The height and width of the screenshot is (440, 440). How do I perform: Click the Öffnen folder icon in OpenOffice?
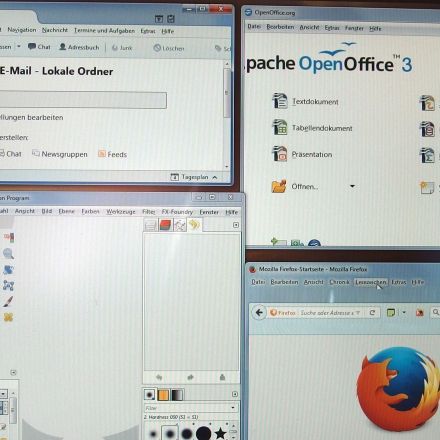(x=279, y=186)
